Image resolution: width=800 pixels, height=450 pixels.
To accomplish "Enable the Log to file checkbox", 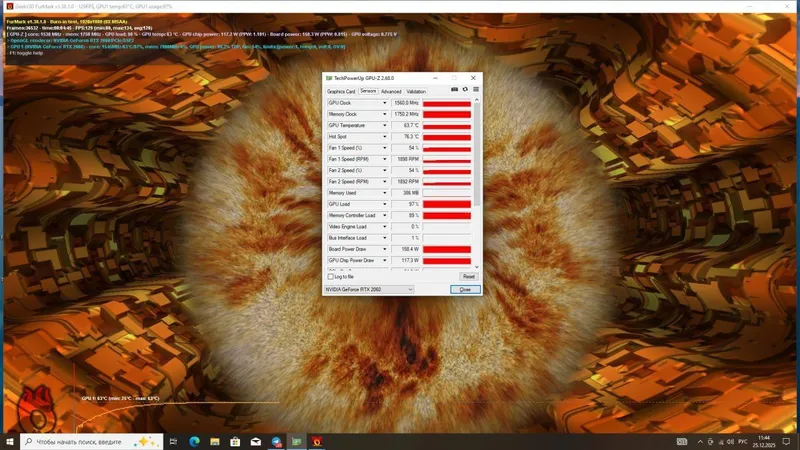I will point(331,277).
